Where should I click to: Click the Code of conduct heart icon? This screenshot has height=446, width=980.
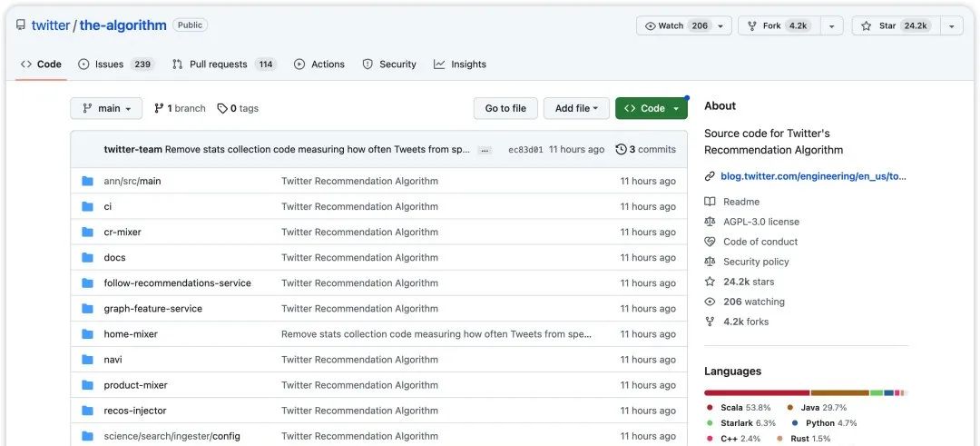click(x=710, y=242)
